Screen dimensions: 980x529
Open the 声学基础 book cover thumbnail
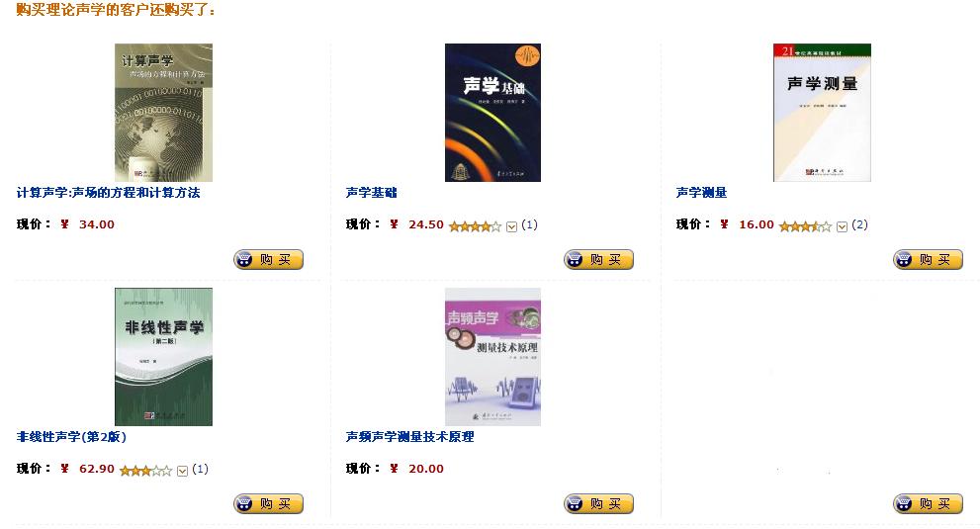[492, 113]
